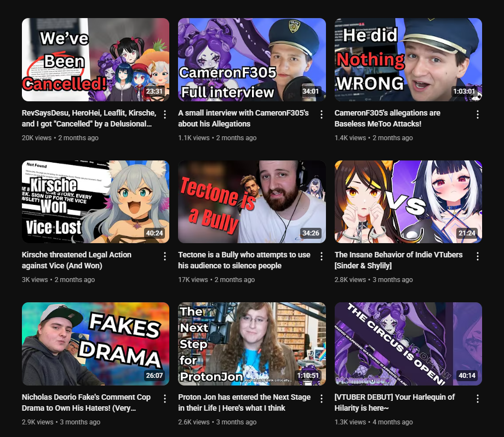Open more options for RevSaysDesu cancelled video
The image size is (504, 437).
(164, 114)
